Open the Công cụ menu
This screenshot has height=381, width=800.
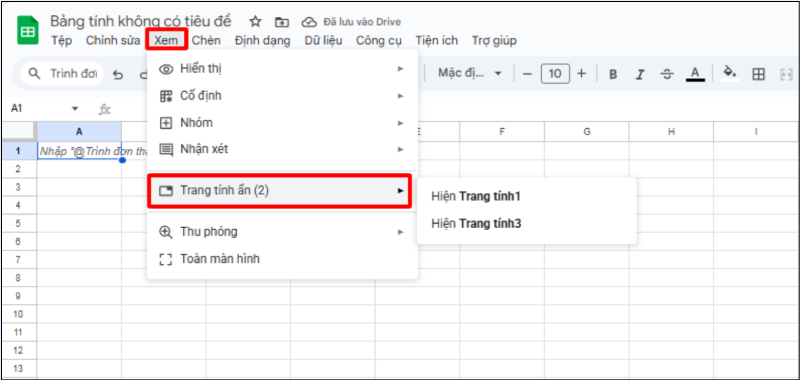[379, 41]
